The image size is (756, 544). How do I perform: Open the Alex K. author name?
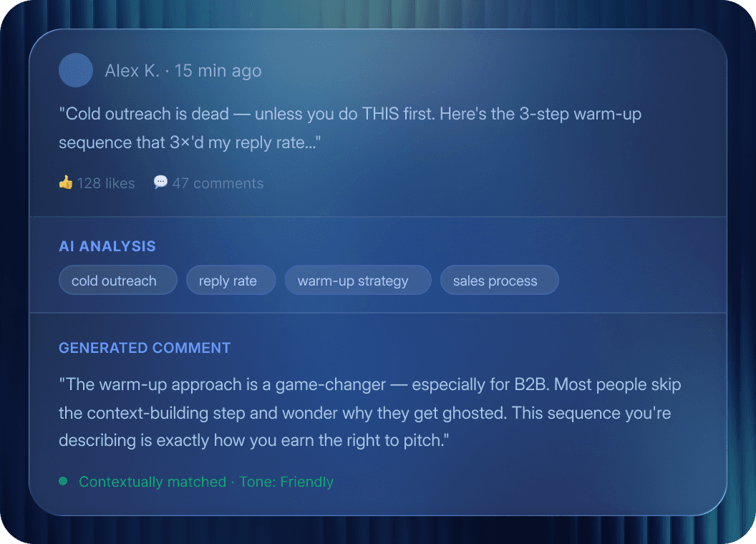(132, 71)
